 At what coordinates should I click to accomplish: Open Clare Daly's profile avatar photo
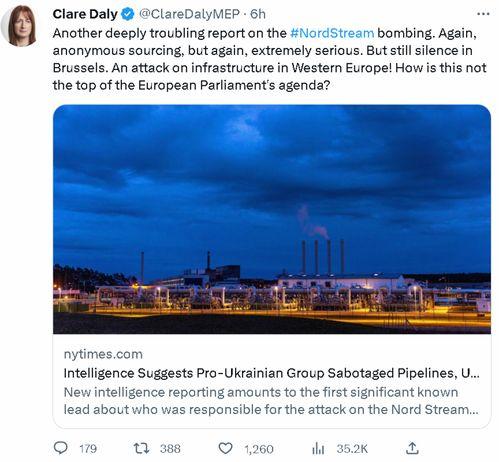point(20,25)
